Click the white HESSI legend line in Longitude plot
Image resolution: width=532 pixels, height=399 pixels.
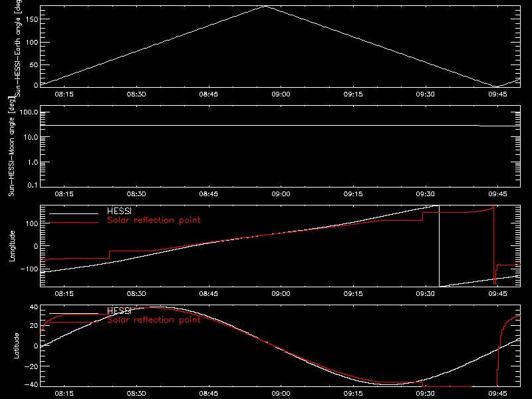point(74,213)
